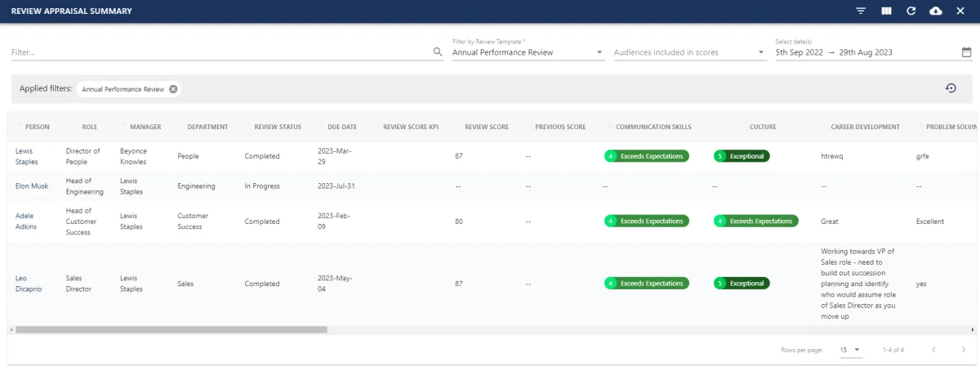The image size is (980, 367).
Task: Click Customer Success department cell
Action: tap(193, 222)
